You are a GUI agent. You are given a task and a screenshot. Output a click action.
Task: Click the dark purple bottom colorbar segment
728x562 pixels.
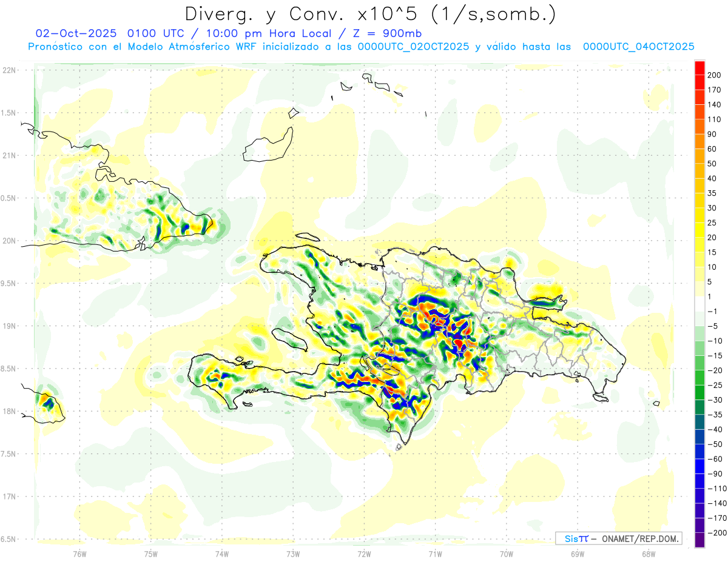pyautogui.click(x=699, y=540)
